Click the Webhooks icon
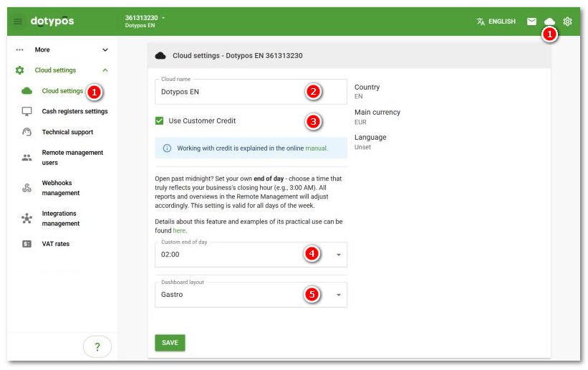The height and width of the screenshot is (370, 588). click(x=26, y=188)
